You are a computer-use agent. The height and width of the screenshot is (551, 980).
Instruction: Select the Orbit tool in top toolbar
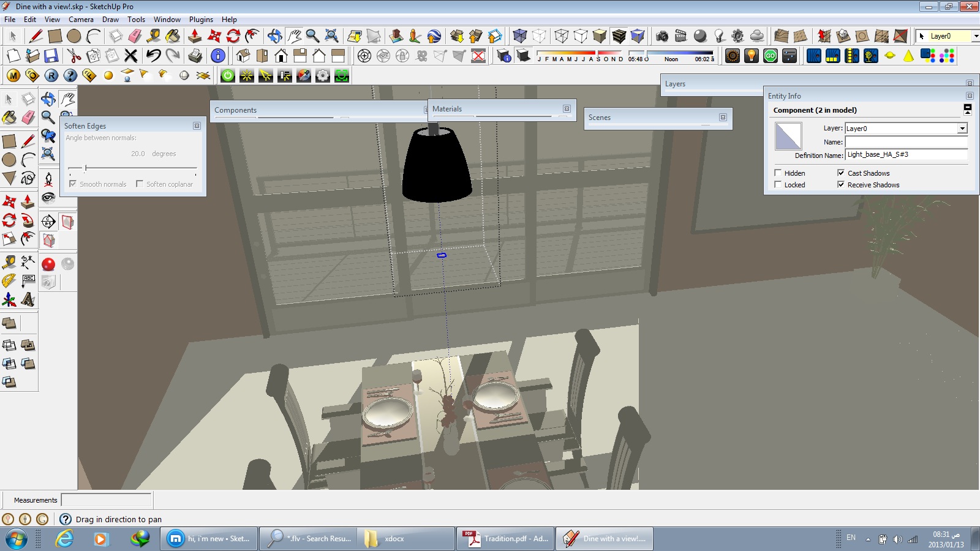pos(274,36)
